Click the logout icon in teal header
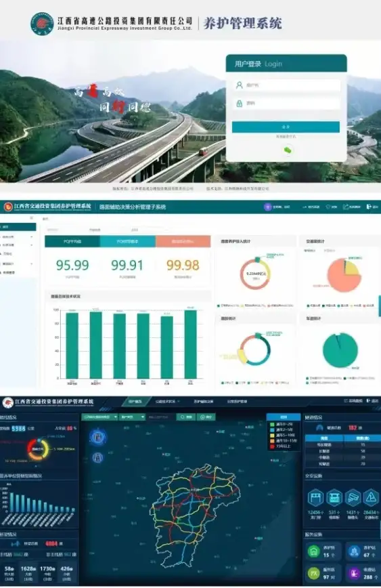 369,207
